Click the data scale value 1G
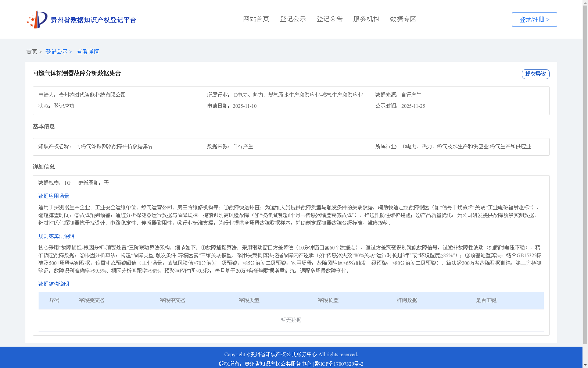 point(67,183)
